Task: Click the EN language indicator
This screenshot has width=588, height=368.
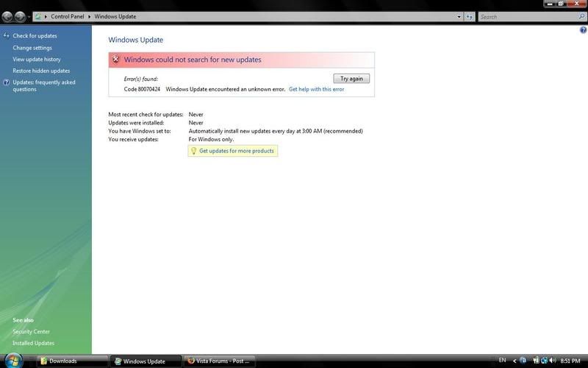Action: (x=503, y=361)
